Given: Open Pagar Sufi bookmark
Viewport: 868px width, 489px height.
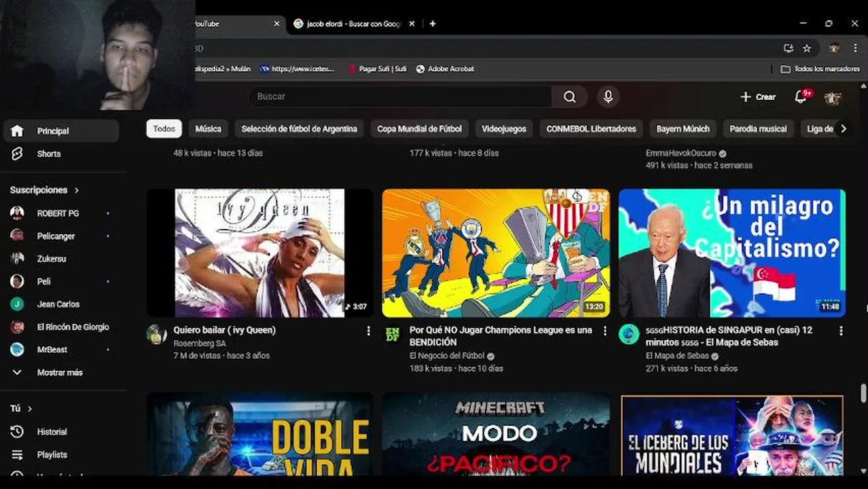Looking at the screenshot, I should (377, 69).
